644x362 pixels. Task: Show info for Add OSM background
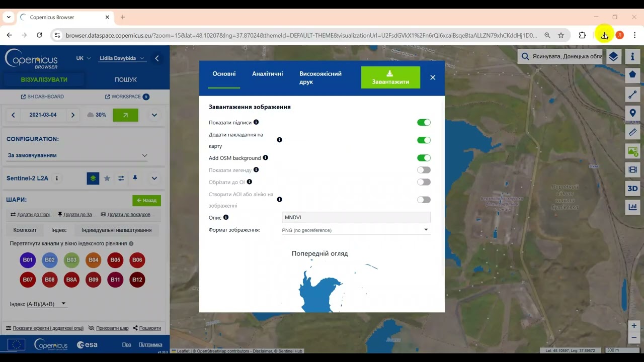(266, 158)
